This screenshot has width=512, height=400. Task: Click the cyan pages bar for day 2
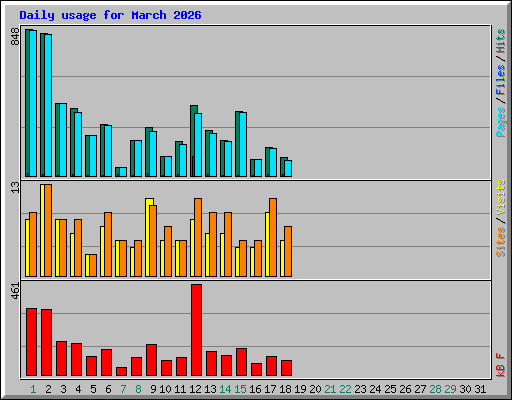(x=48, y=105)
